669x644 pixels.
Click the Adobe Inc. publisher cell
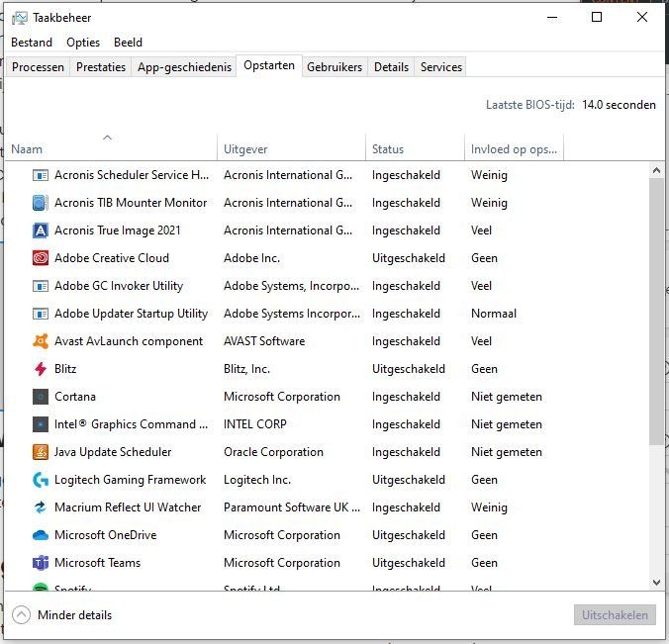click(251, 258)
